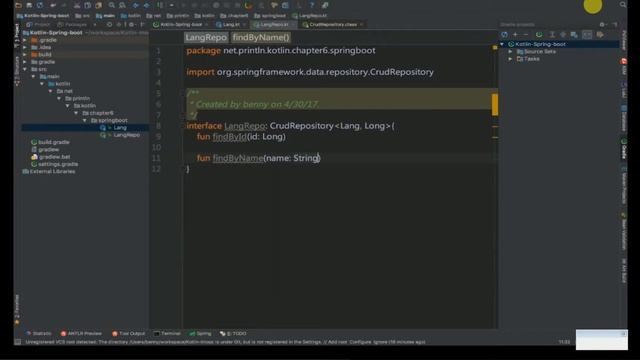Open the ANTLR Preview tool window
Screen dimensions: 640x360
click(81, 333)
